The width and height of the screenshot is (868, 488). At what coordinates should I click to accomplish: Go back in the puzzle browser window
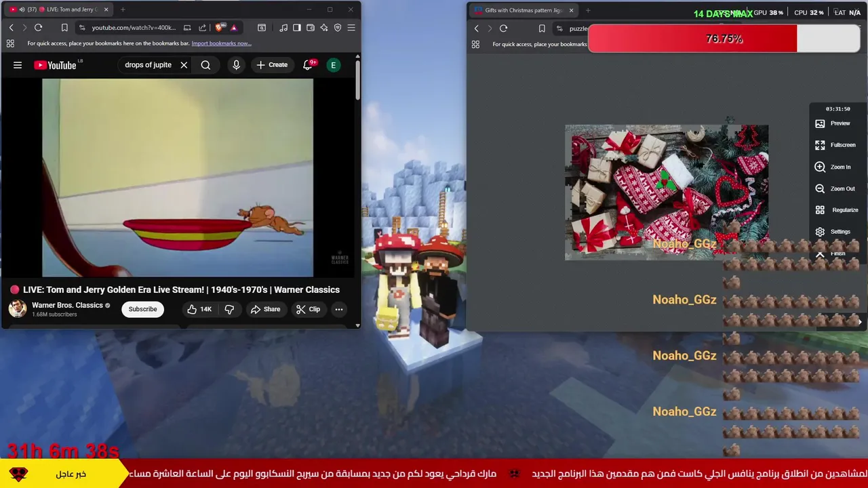click(x=476, y=28)
